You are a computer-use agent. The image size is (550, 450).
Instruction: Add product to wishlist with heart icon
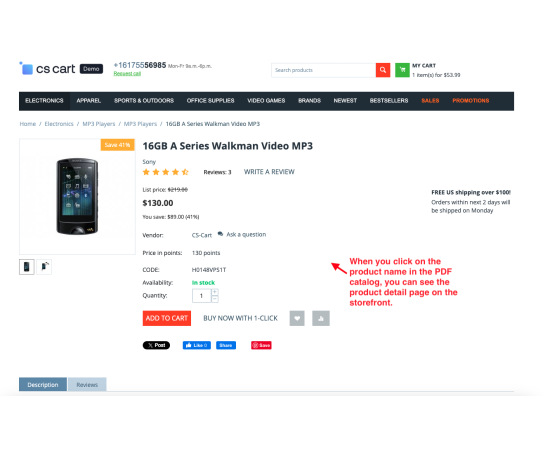pyautogui.click(x=297, y=318)
